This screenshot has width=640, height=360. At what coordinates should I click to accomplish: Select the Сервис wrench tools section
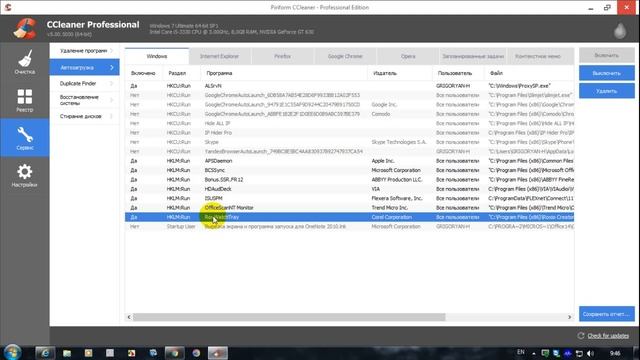coord(24,138)
